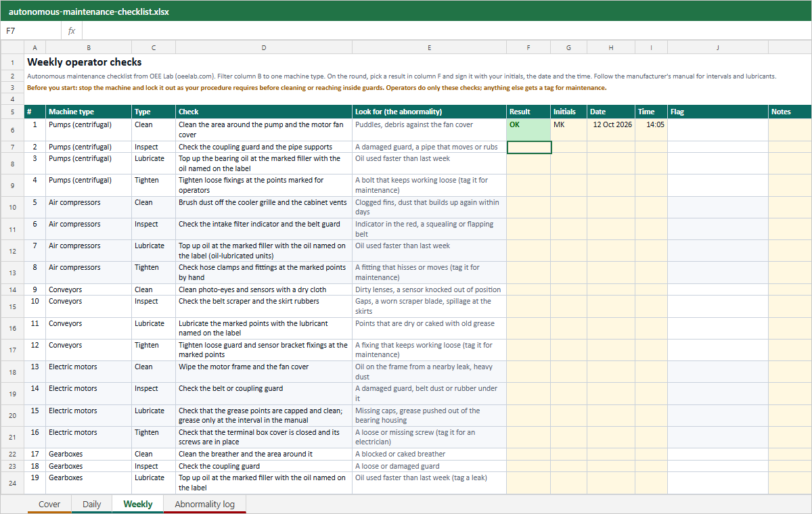Click the 'Gearboxes' cell for check 18

click(x=89, y=466)
